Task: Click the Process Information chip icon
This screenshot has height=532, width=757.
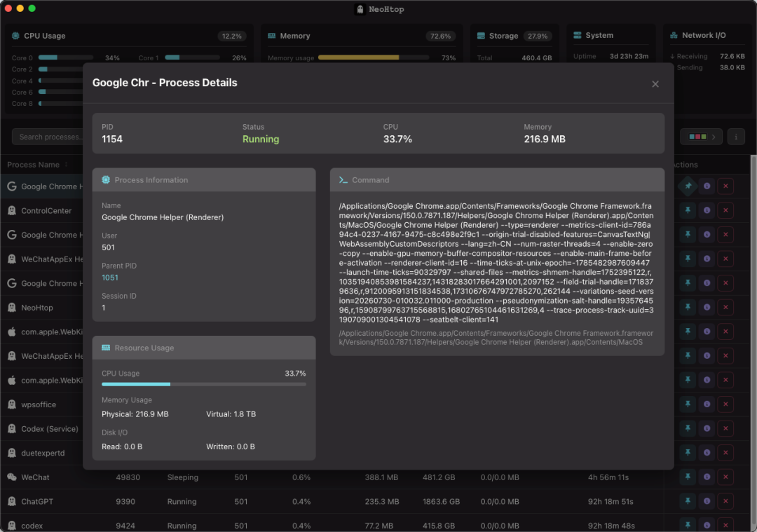Action: (106, 180)
